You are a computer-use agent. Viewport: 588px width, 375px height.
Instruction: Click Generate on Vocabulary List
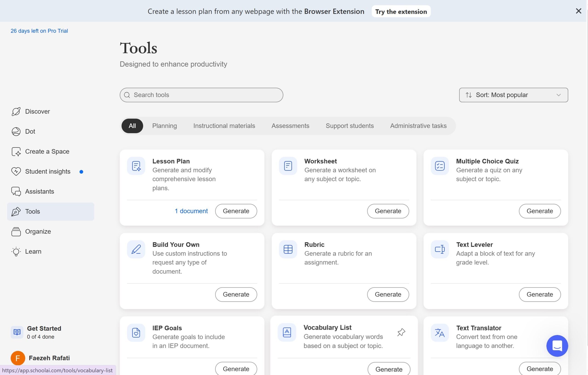(389, 369)
